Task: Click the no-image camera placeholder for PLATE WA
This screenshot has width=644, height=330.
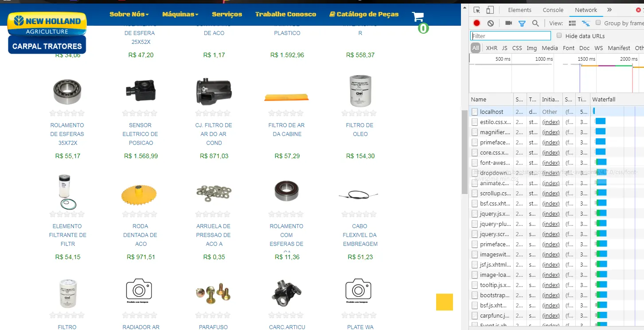Action: pos(358,291)
